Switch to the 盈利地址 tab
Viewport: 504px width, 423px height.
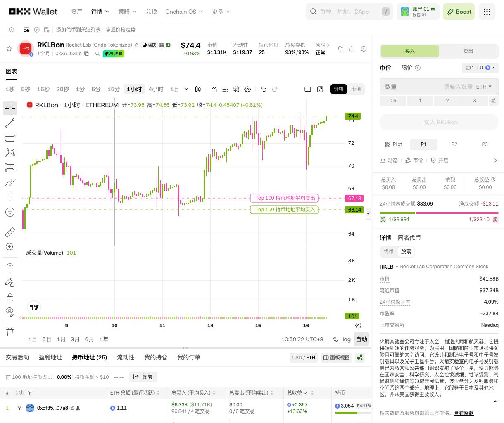tap(50, 357)
